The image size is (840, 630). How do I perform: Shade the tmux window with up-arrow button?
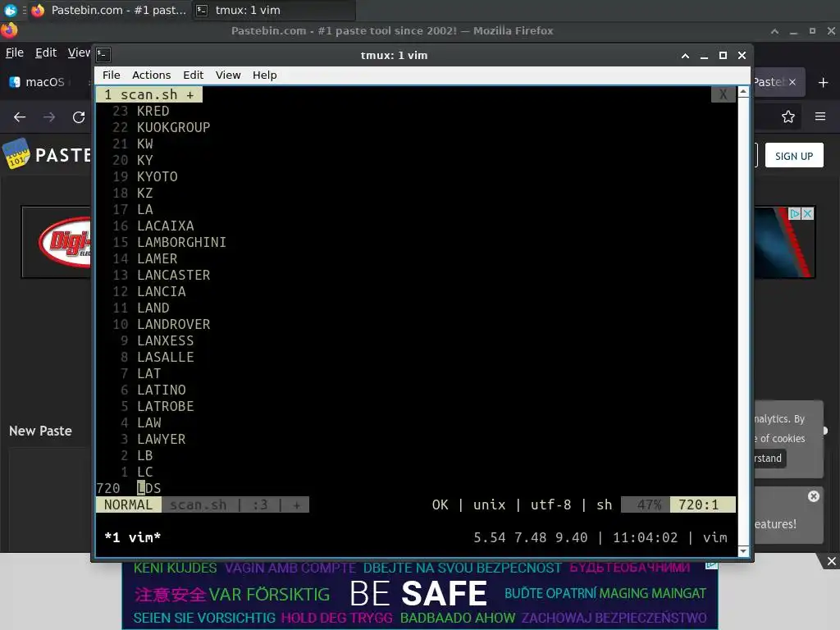coord(685,55)
